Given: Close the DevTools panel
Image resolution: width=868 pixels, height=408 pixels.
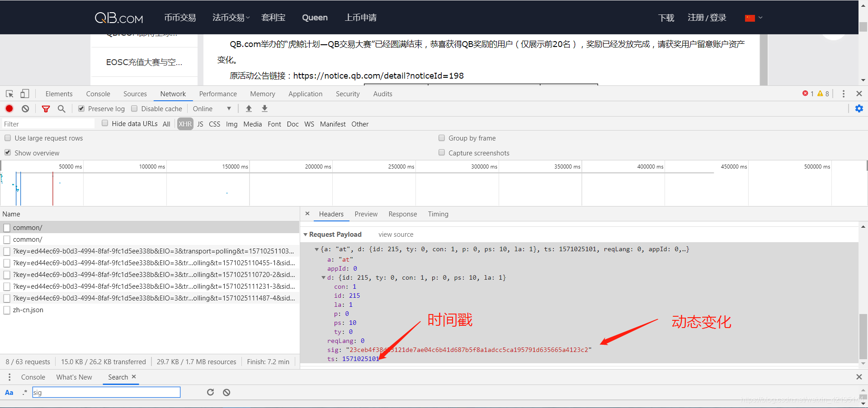Looking at the screenshot, I should (x=859, y=94).
